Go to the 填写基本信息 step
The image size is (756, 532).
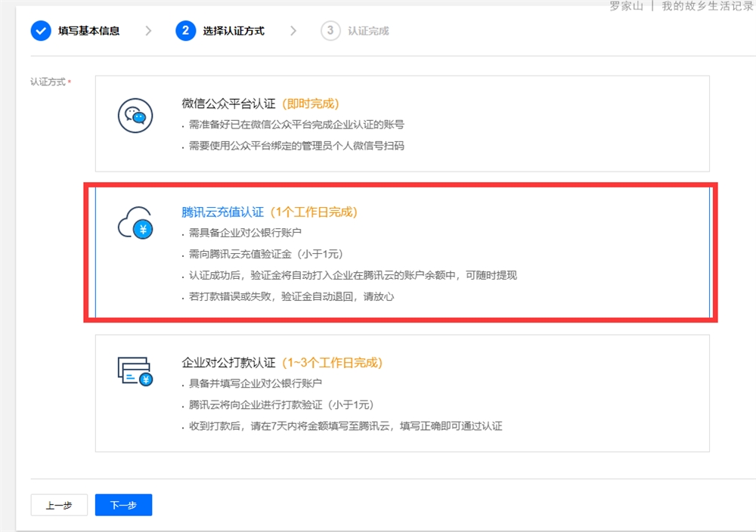pos(88,31)
